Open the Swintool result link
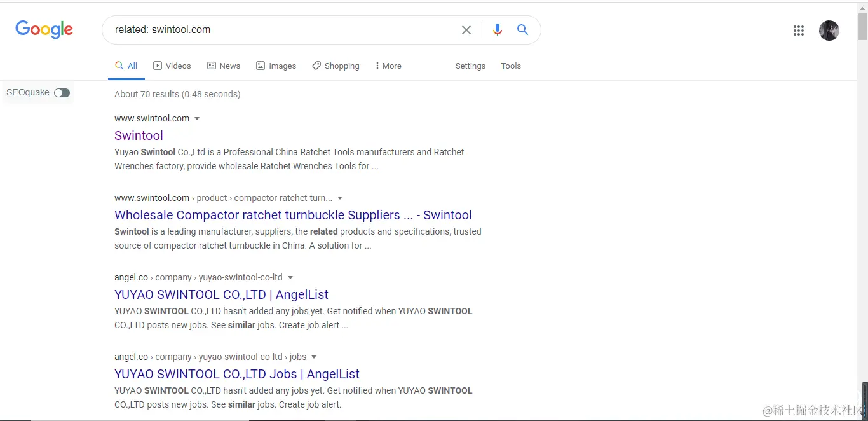The image size is (868, 421). [139, 135]
